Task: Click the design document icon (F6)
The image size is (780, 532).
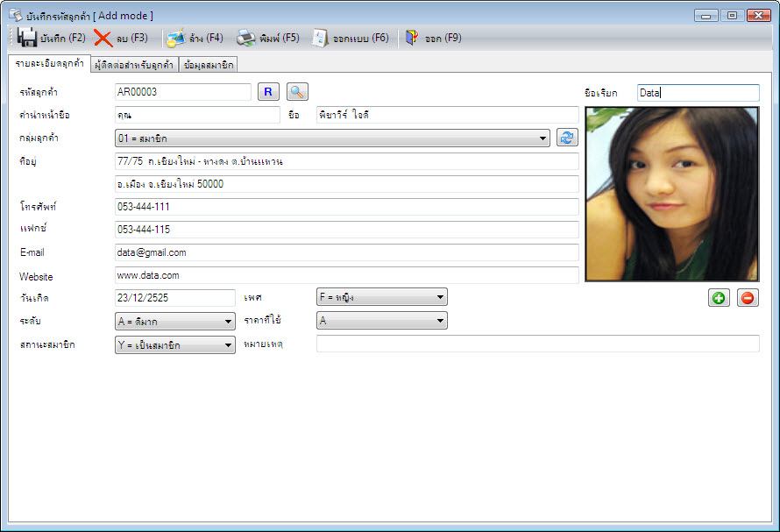Action: click(320, 38)
